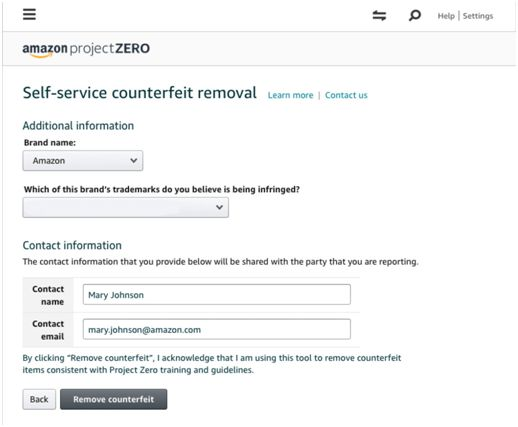Image resolution: width=518 pixels, height=427 pixels.
Task: Click the Amazon Project Zero logo
Action: coord(86,49)
